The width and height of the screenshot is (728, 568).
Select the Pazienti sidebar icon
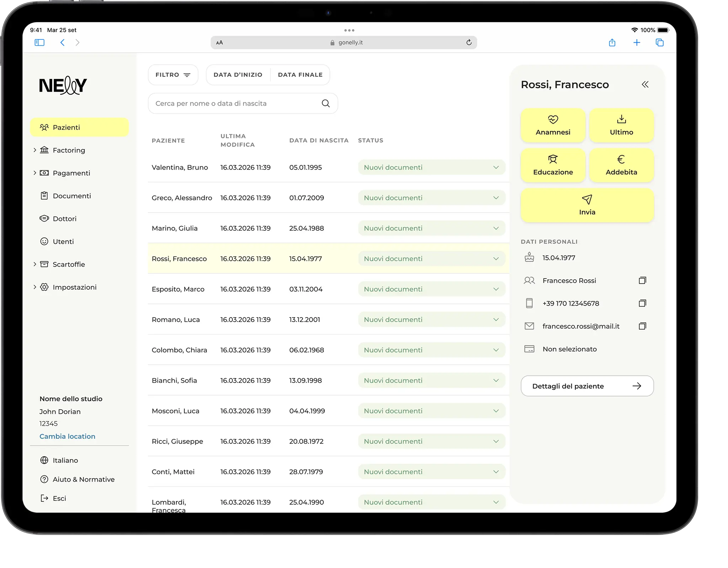(44, 127)
